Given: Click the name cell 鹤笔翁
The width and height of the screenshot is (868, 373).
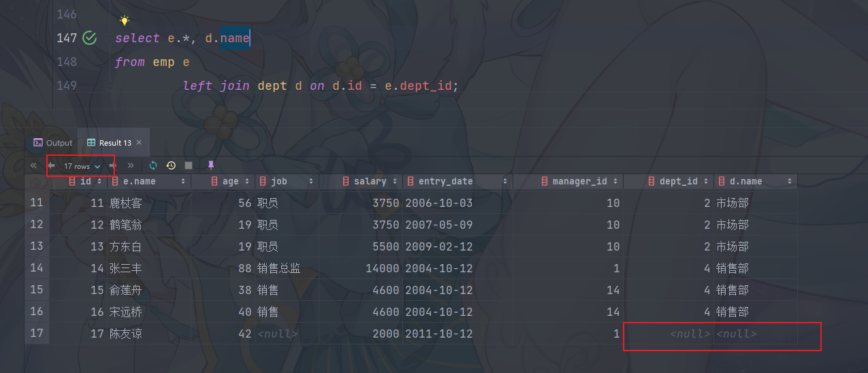Looking at the screenshot, I should click(125, 225).
